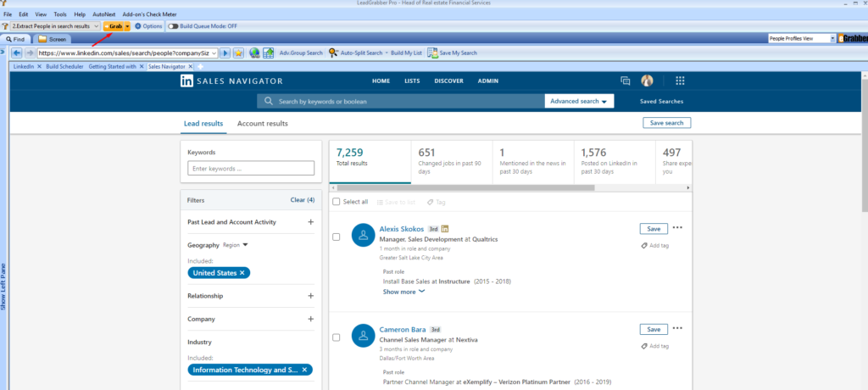The height and width of the screenshot is (390, 868).
Task: Click the horizontal scrollbar under result stats
Action: click(x=465, y=188)
